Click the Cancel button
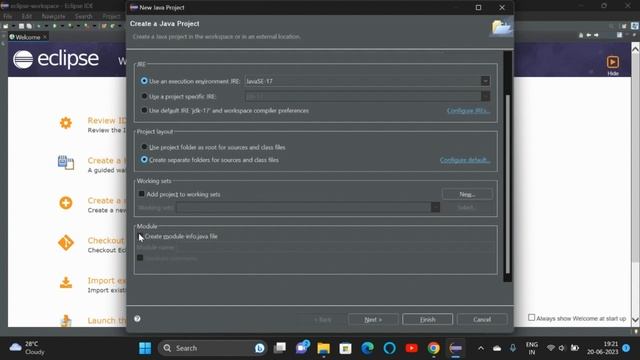 click(x=482, y=319)
